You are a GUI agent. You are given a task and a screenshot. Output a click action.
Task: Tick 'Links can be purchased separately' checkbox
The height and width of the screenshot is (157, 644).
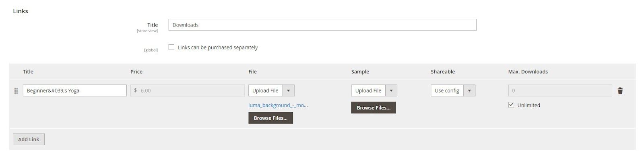coord(171,47)
